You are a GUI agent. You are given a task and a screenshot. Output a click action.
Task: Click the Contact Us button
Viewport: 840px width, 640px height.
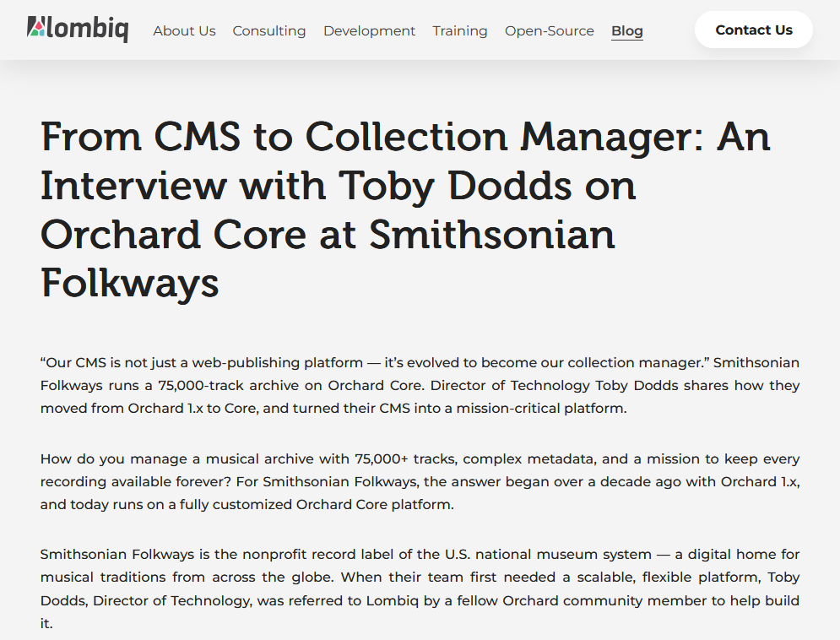(754, 30)
